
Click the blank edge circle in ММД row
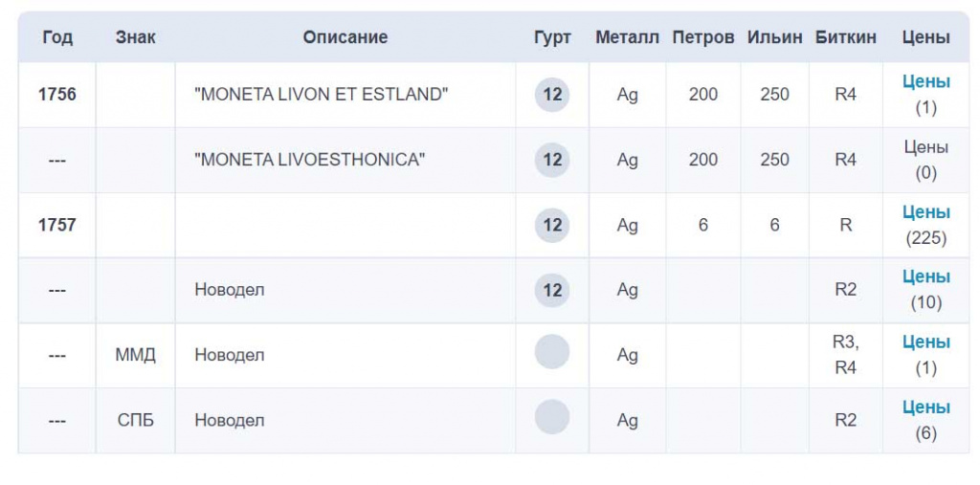[x=552, y=352]
